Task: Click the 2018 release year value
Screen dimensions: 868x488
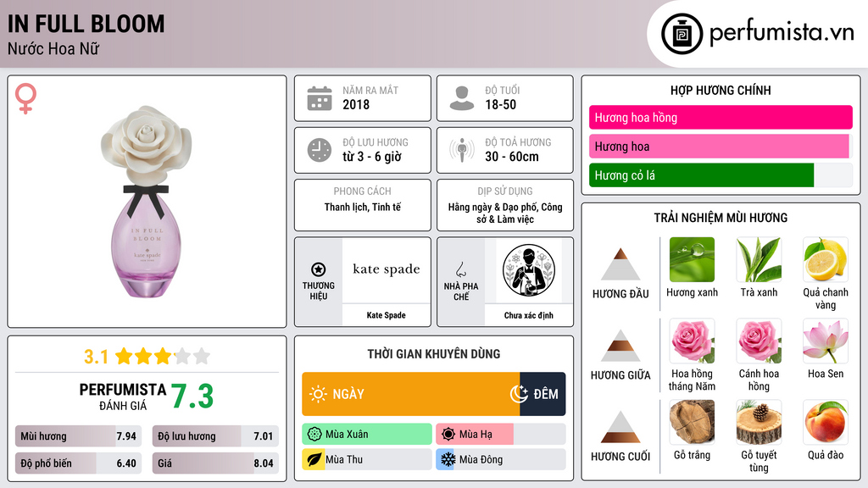Action: tap(356, 104)
